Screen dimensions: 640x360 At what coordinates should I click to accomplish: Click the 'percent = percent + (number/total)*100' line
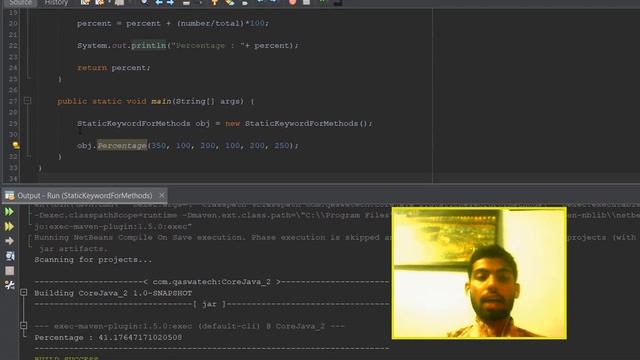(173, 23)
